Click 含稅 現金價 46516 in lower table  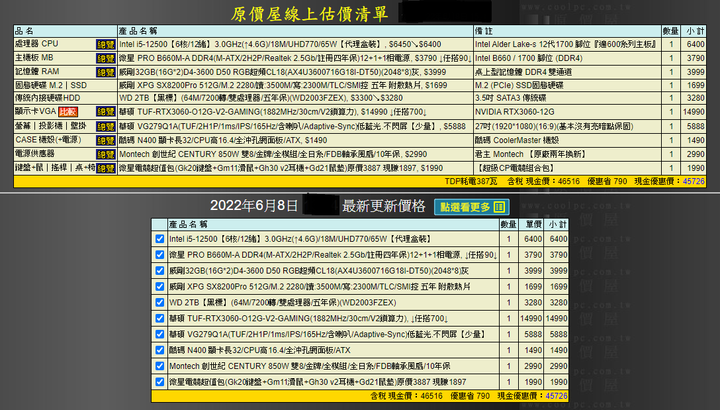tap(406, 396)
